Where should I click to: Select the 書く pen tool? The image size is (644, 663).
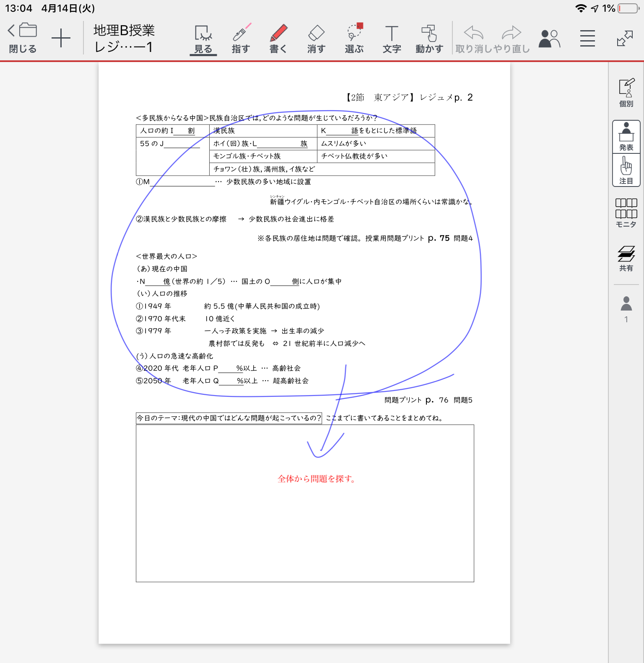[278, 39]
